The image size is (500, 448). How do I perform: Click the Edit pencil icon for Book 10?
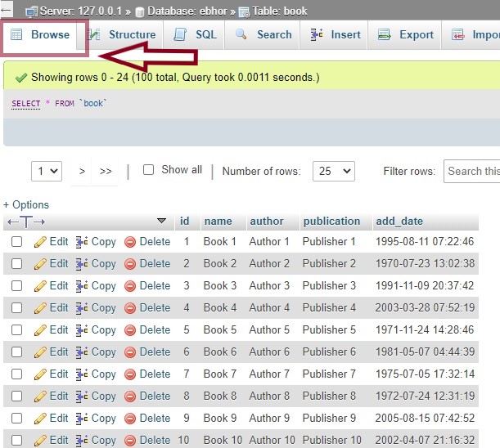pyautogui.click(x=40, y=441)
